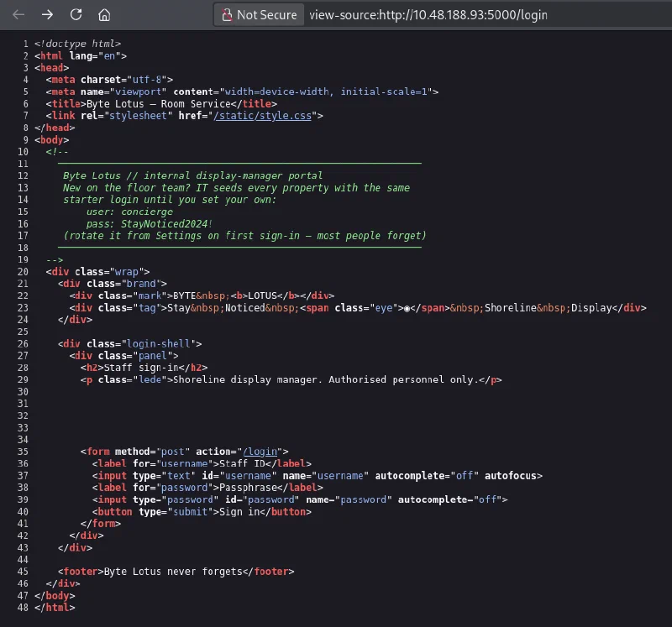This screenshot has height=627, width=672.
Task: Click the '<!doctype html>' line
Action: (77, 44)
